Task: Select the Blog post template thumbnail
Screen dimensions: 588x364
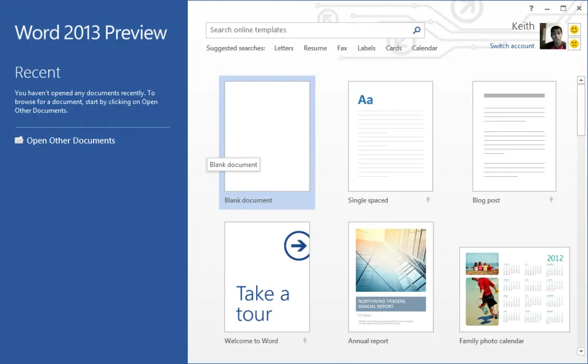Action: pos(514,137)
